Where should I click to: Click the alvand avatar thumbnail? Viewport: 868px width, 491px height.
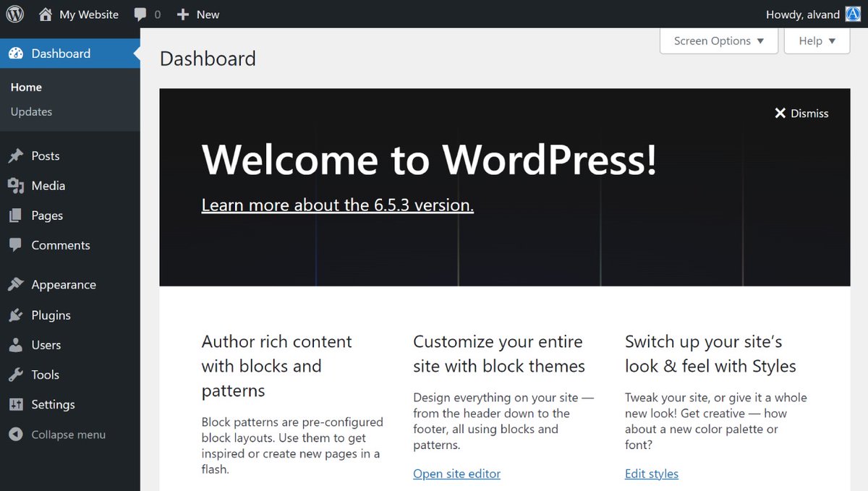click(x=852, y=14)
